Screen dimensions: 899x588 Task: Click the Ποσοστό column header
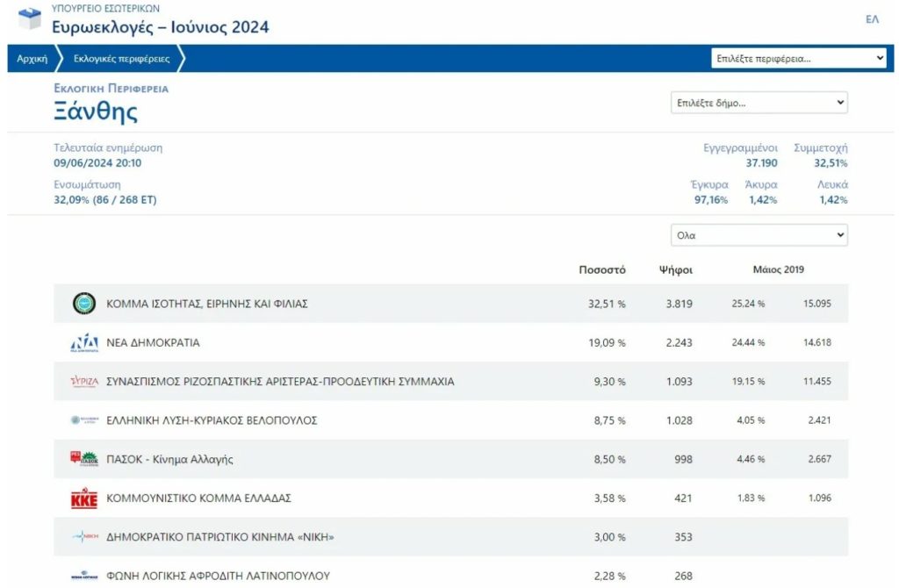(602, 270)
